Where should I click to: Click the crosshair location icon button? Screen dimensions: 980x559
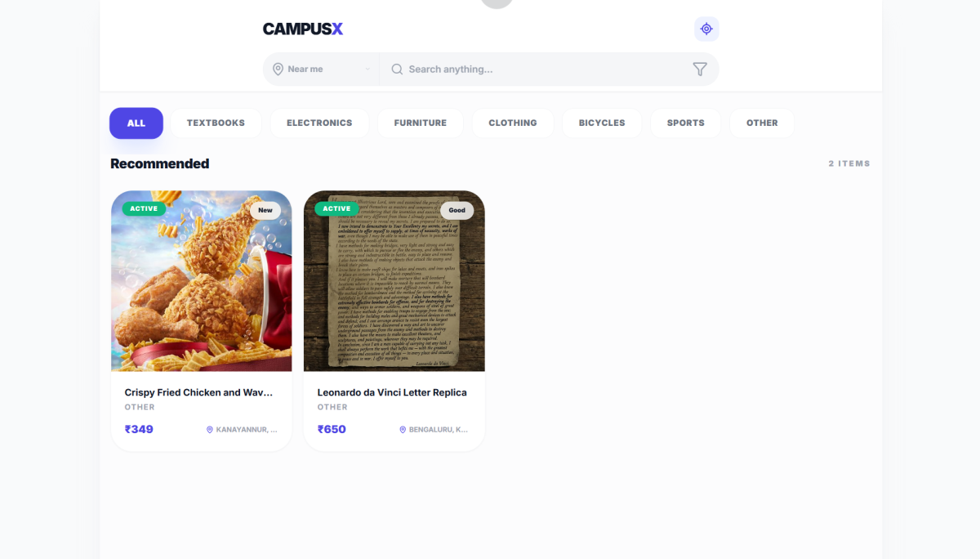point(706,29)
